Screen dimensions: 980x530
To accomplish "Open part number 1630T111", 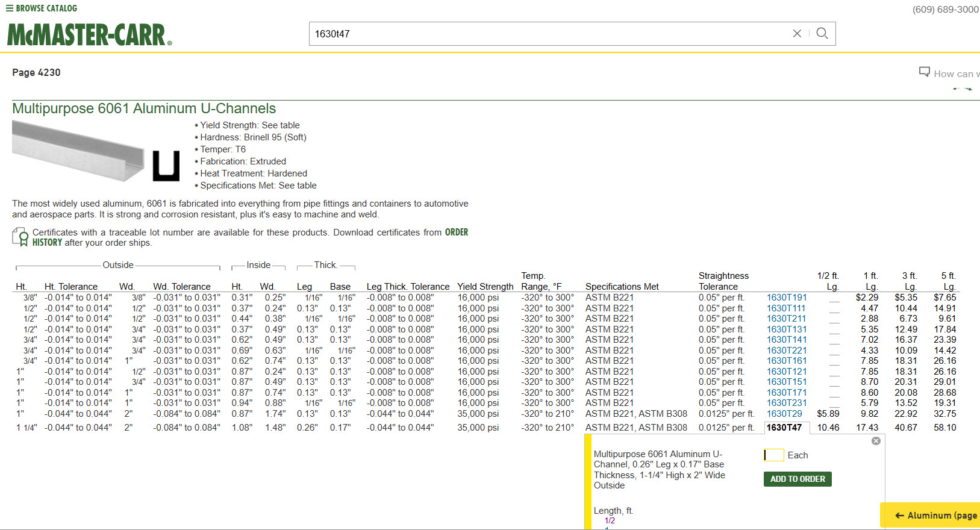I will pos(786,308).
